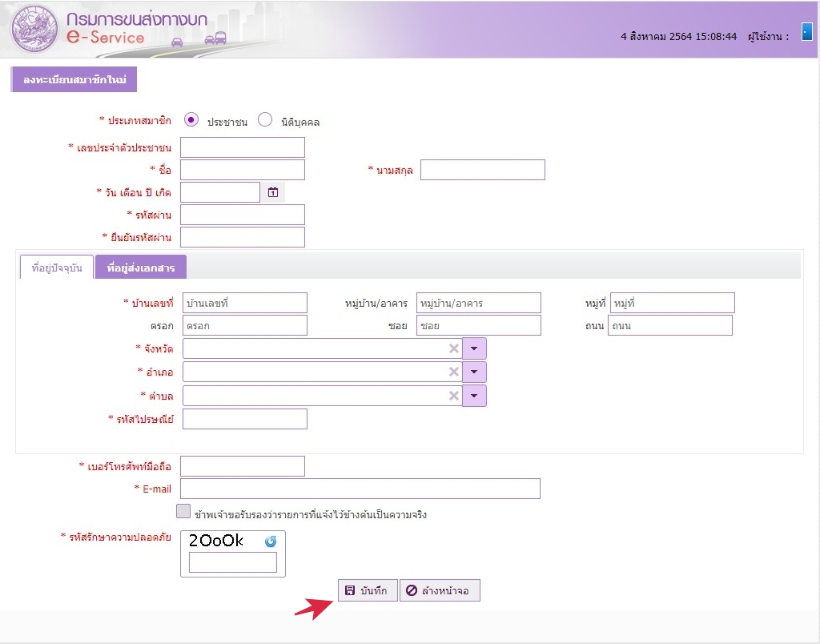This screenshot has width=820, height=644.
Task: Expand the ตำบล subdistrict dropdown
Action: [x=474, y=396]
